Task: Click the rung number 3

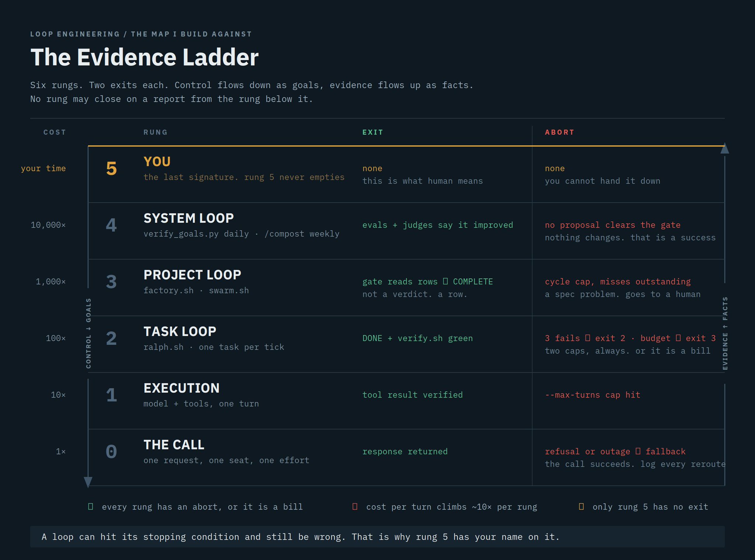Action: coord(111,282)
